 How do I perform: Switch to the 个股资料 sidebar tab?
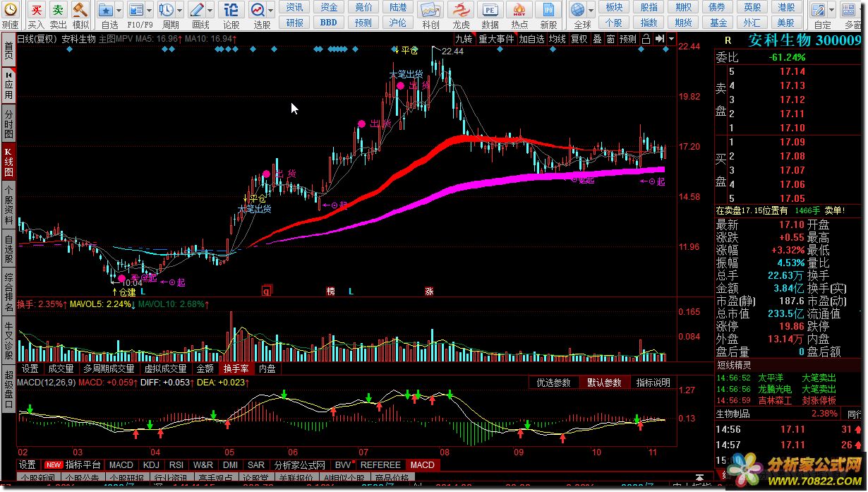(x=8, y=205)
